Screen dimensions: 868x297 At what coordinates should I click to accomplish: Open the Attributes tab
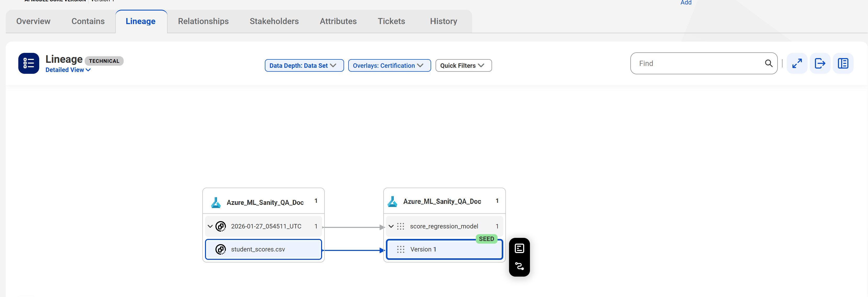point(338,21)
